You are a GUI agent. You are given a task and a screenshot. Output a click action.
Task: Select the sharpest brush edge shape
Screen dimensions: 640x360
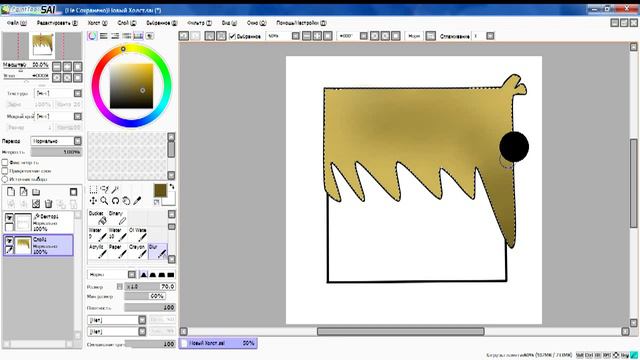click(143, 275)
